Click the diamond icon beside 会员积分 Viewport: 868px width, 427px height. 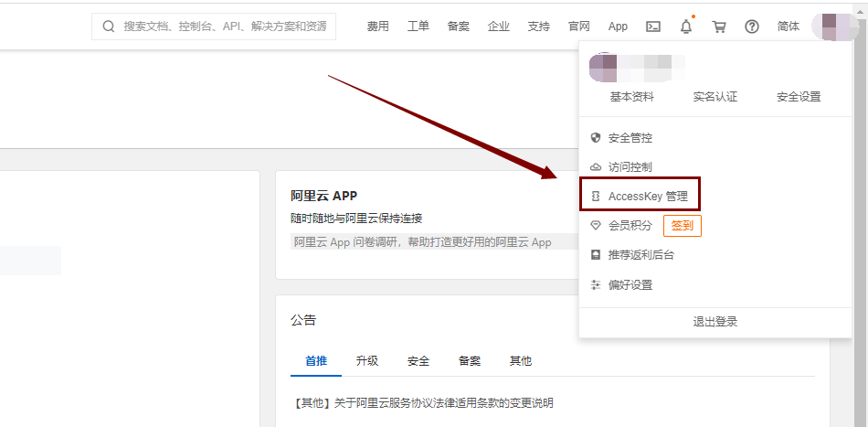(596, 225)
